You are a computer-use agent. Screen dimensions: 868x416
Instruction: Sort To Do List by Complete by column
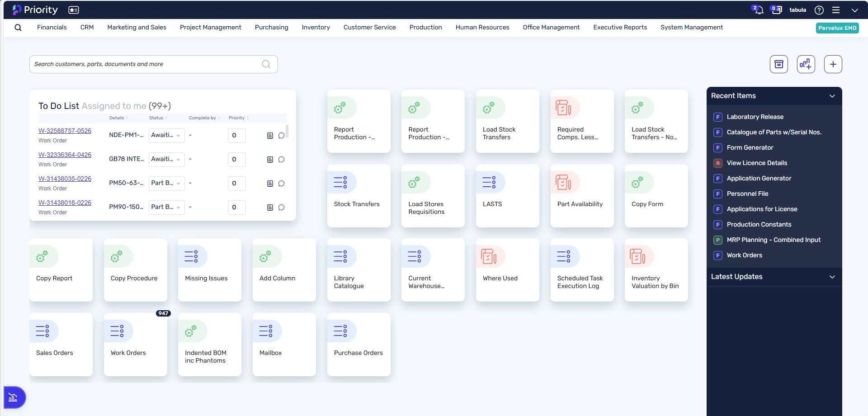point(205,118)
